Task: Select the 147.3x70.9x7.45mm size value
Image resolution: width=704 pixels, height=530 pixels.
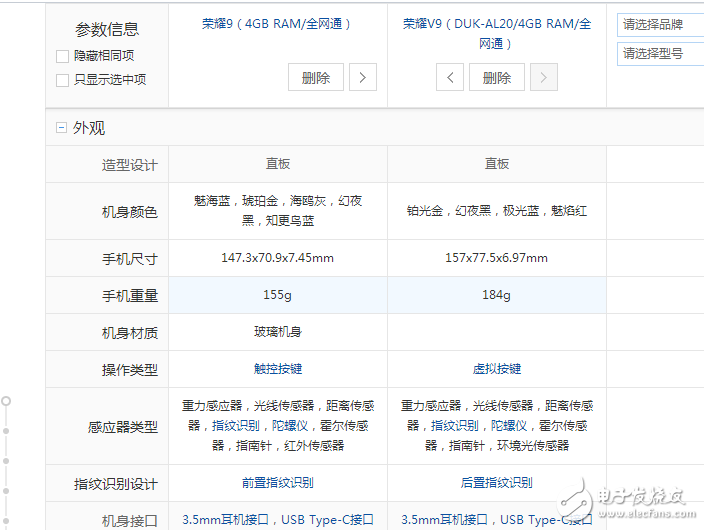Action: (277, 258)
